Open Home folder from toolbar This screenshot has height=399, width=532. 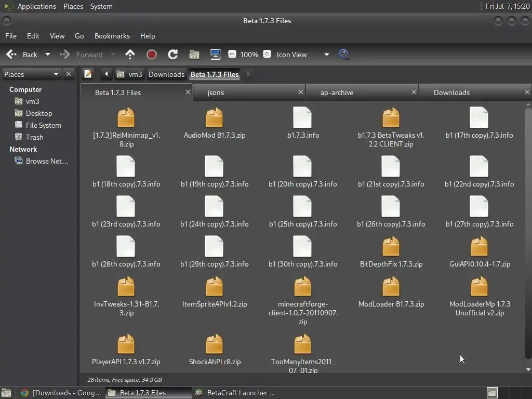(194, 55)
